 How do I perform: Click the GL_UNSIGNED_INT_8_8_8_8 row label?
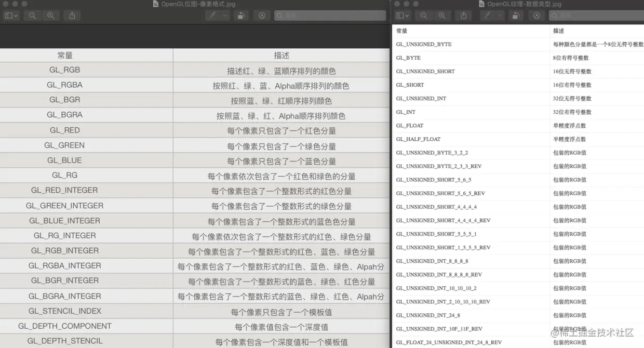click(432, 261)
